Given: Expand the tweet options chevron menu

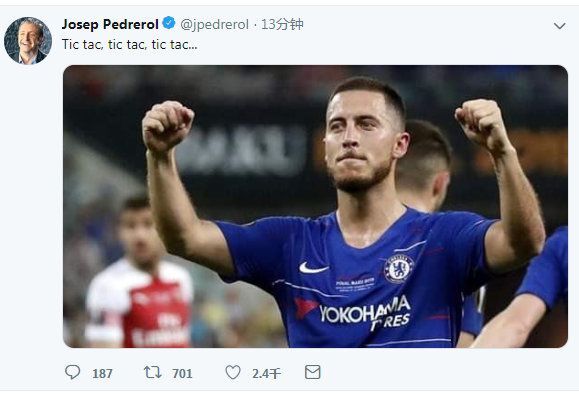Looking at the screenshot, I should coord(560,26).
